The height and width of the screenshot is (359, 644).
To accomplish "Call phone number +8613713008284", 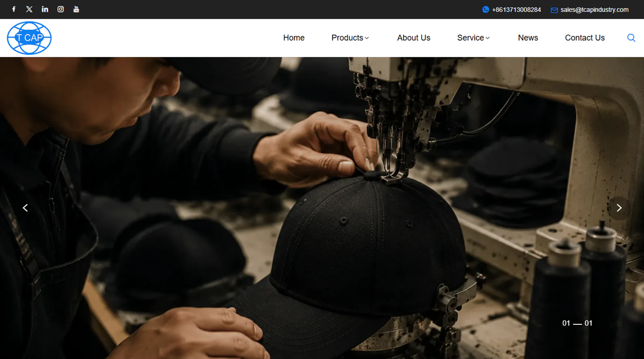I will [516, 10].
